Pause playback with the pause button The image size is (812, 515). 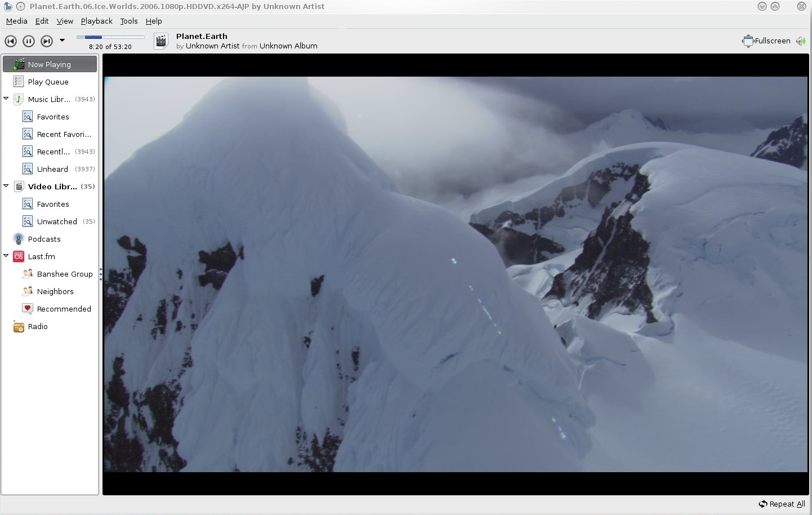coord(29,41)
